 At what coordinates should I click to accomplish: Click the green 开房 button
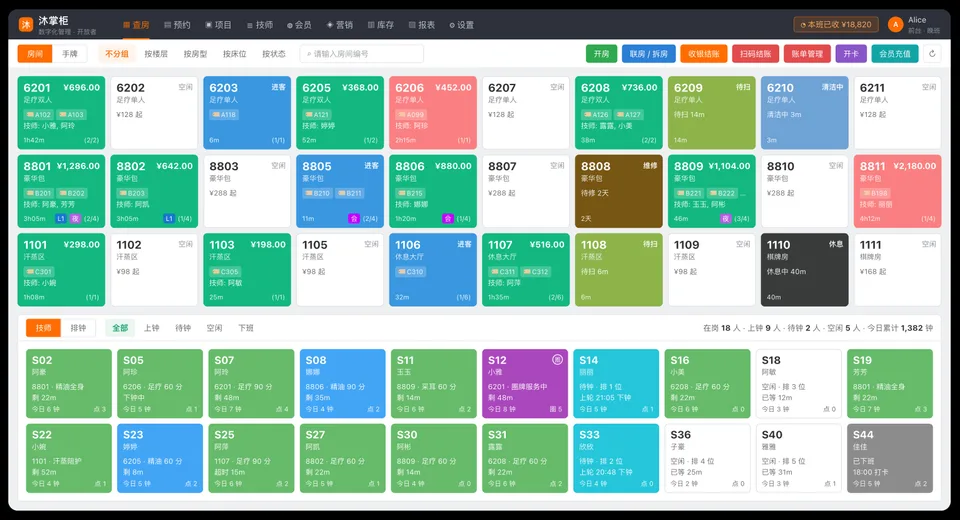[x=601, y=54]
